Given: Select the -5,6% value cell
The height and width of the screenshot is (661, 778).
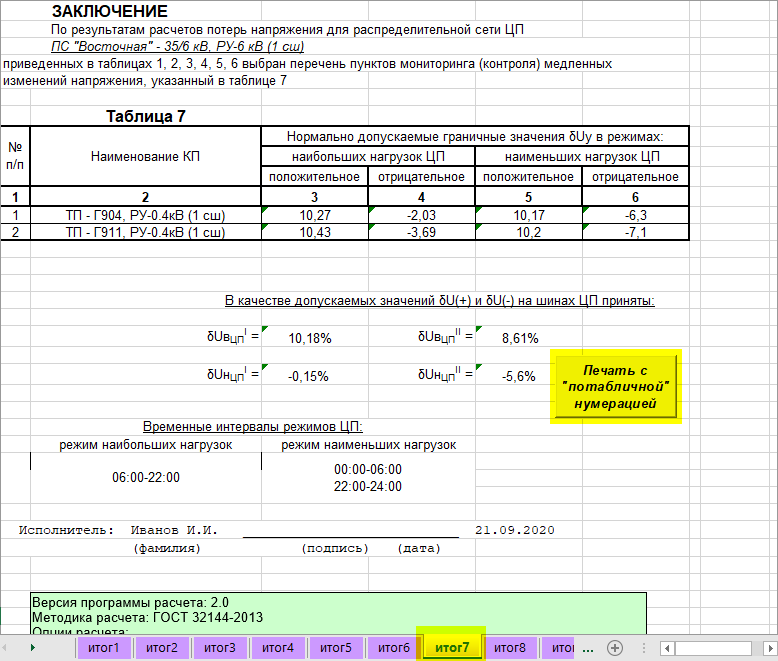Looking at the screenshot, I should tap(519, 376).
